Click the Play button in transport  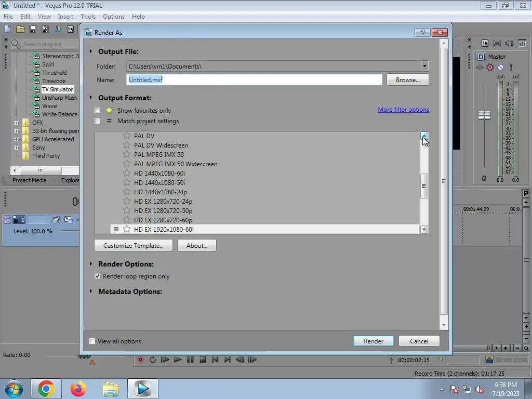tap(178, 360)
